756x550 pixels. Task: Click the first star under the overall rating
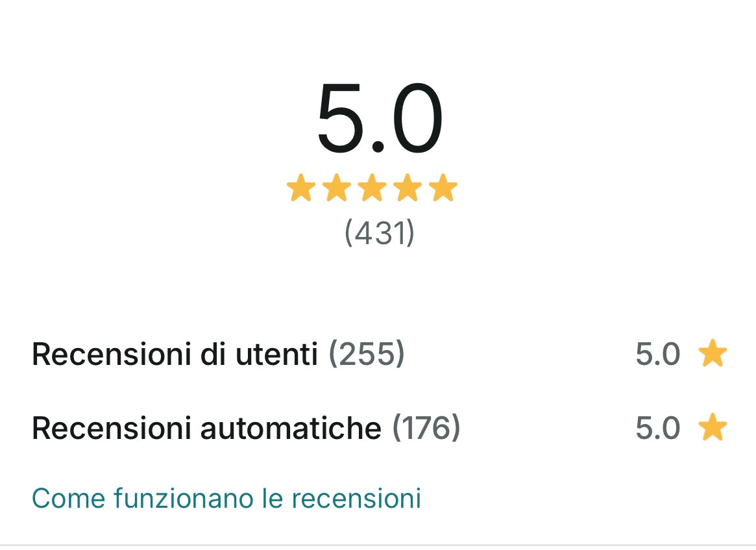(301, 188)
